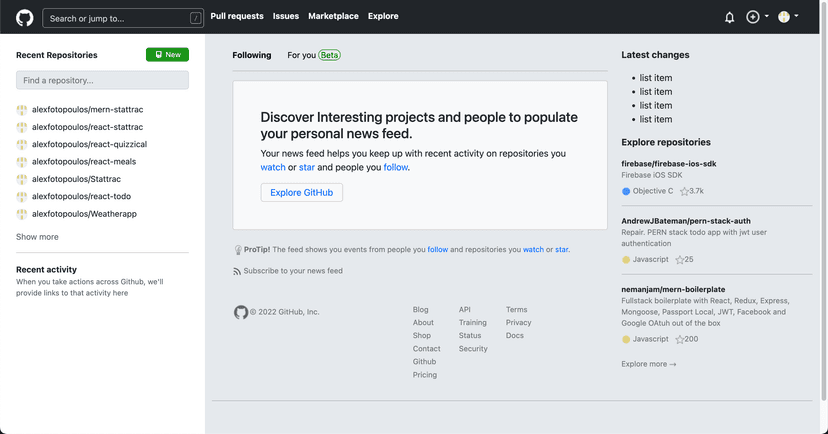Image resolution: width=828 pixels, height=434 pixels.
Task: Focus the Find a repository field
Action: pos(102,80)
